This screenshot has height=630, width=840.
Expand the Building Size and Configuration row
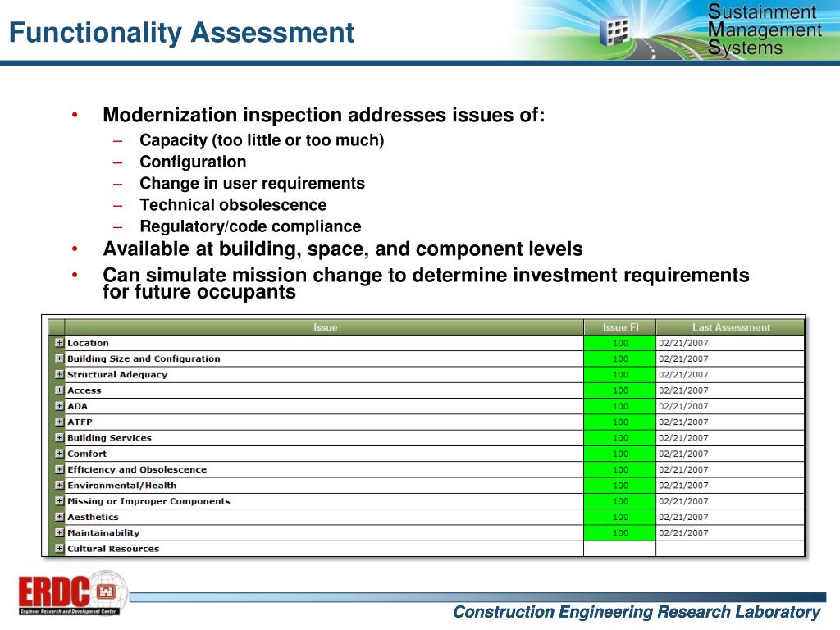(59, 358)
